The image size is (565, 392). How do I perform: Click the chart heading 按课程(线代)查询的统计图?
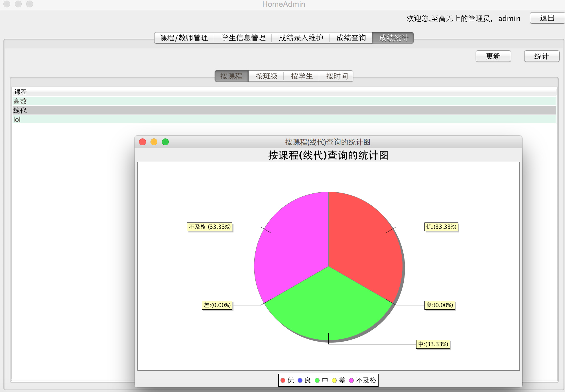(328, 155)
